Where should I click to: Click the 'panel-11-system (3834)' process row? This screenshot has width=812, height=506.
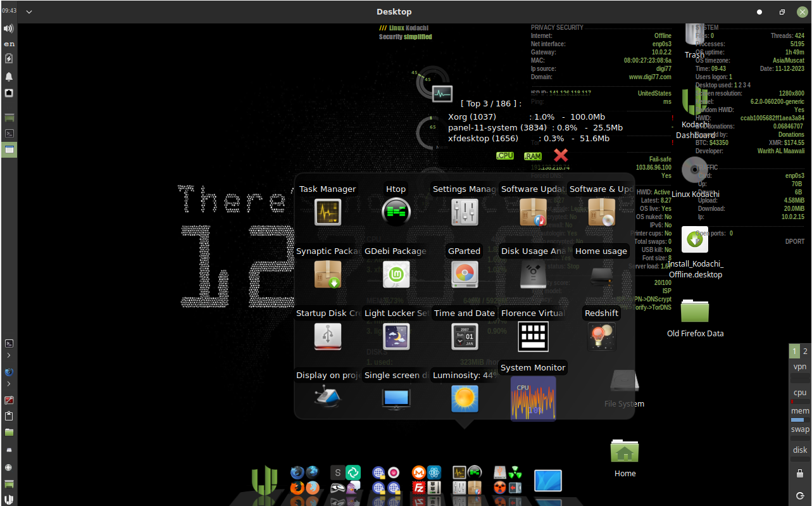pyautogui.click(x=535, y=128)
